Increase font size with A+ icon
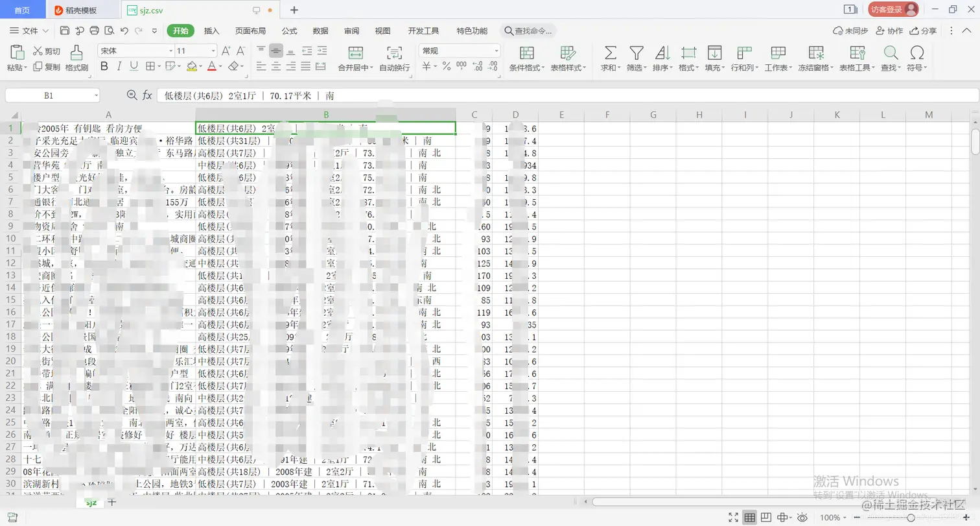Image resolution: width=980 pixels, height=526 pixels. coord(226,51)
